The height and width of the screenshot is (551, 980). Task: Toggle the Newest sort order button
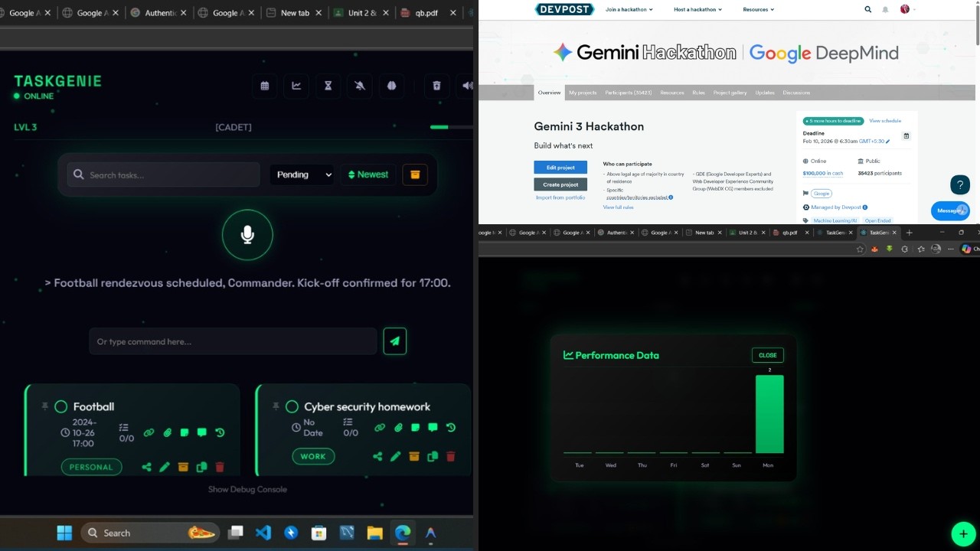pyautogui.click(x=368, y=174)
